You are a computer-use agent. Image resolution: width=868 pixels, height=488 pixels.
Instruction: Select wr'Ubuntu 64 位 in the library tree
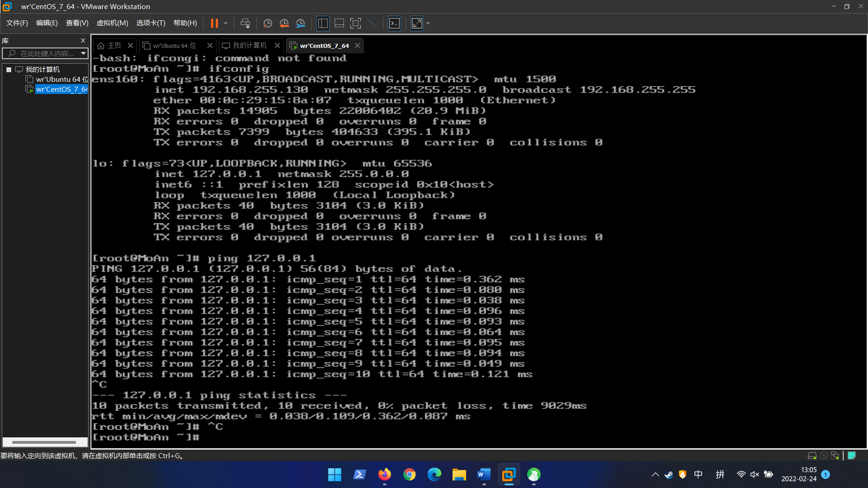(x=61, y=80)
